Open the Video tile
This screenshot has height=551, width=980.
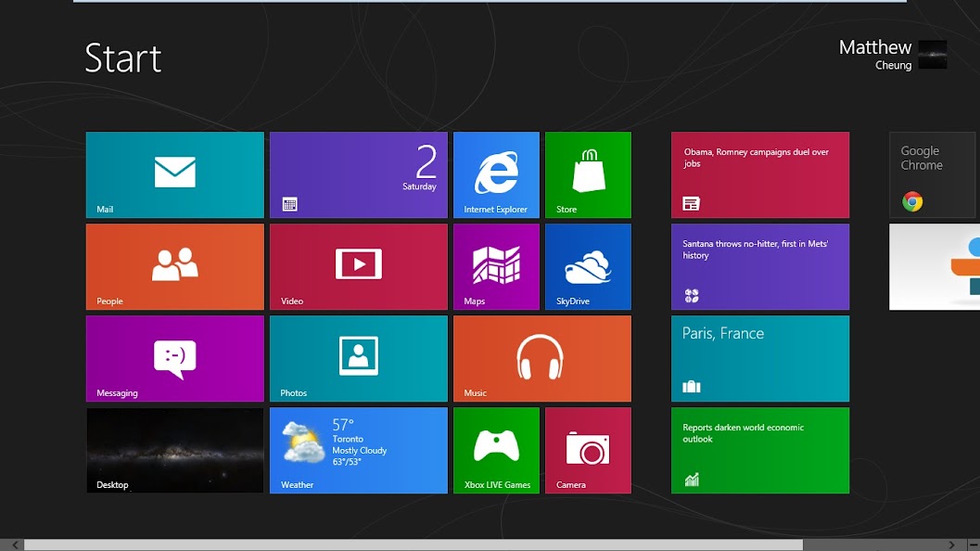pos(359,267)
